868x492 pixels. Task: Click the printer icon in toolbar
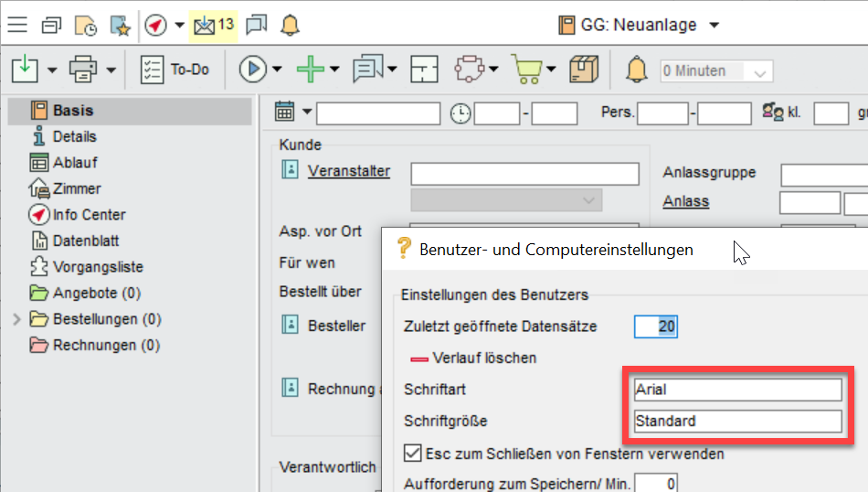point(83,70)
